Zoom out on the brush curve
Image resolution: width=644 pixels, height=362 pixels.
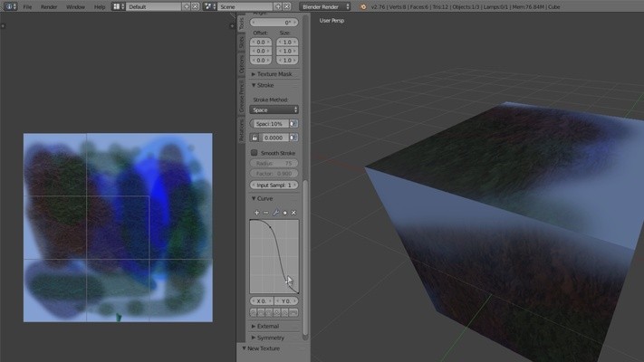click(265, 212)
